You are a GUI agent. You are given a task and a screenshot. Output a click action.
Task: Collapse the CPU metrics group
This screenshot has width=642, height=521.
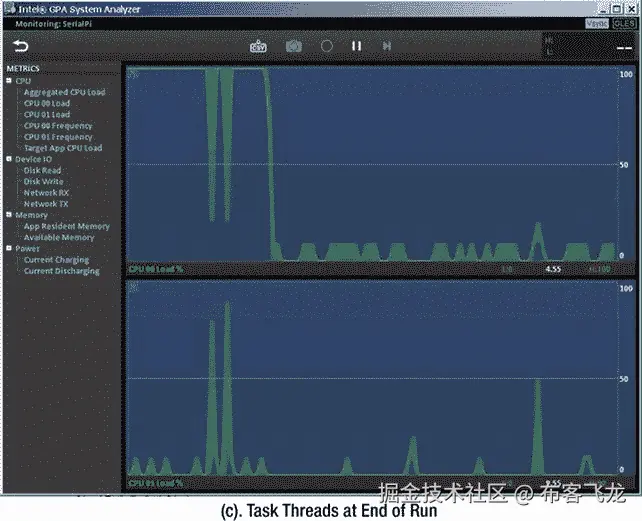[x=9, y=81]
